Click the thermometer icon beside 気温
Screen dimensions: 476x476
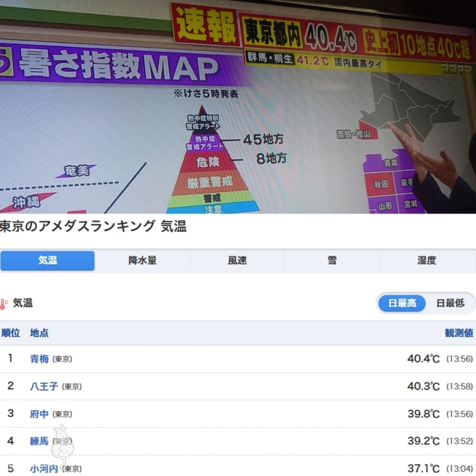(4, 303)
